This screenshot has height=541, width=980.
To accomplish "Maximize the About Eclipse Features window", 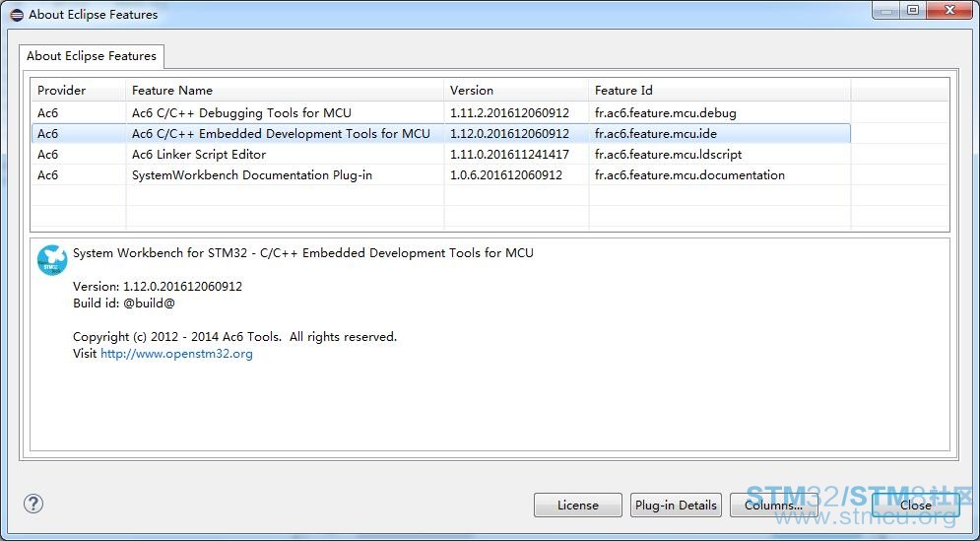I will click(x=912, y=10).
